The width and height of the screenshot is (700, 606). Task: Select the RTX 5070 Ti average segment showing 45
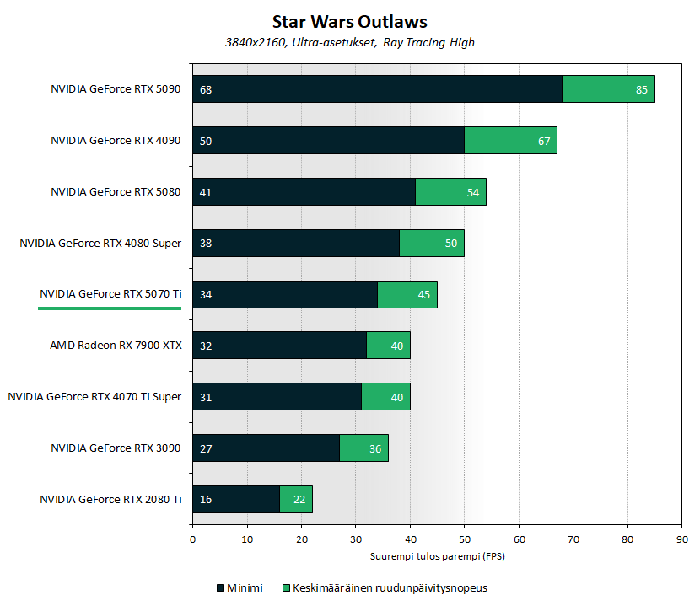(407, 294)
